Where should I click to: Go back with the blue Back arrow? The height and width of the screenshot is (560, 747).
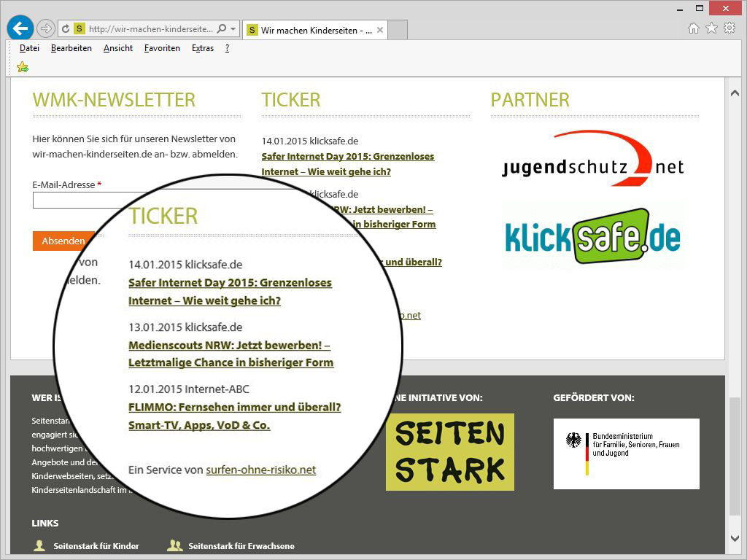point(20,28)
